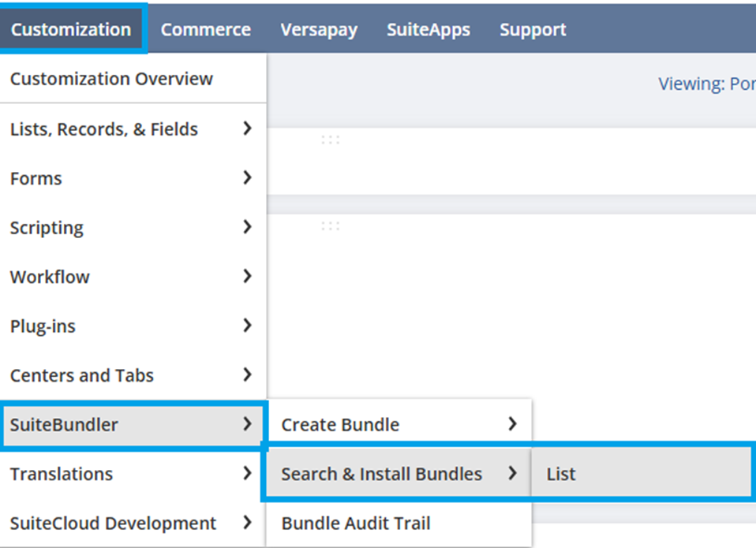Open the Customization menu tab
Screen dimensions: 756x548
tap(71, 29)
